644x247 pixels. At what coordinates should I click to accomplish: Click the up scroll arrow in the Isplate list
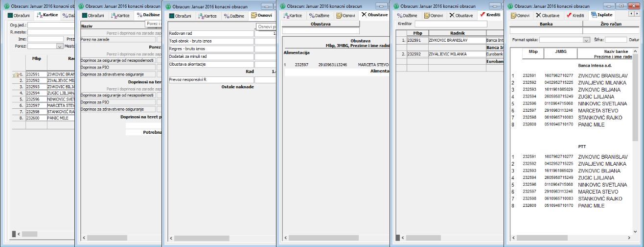click(636, 50)
